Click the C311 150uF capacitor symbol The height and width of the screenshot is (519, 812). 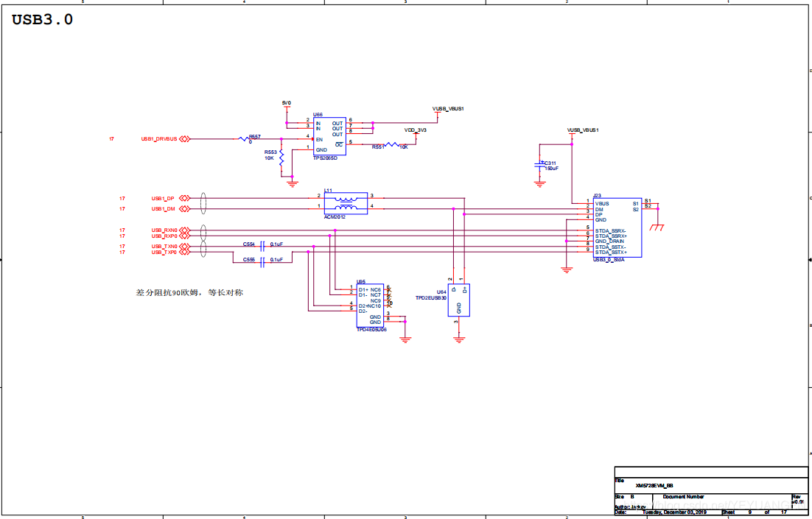point(541,167)
